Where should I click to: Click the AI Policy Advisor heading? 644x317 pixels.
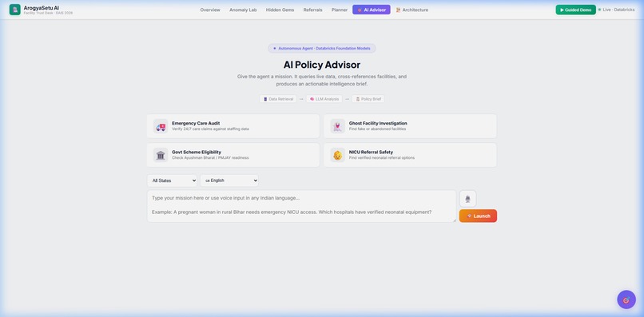point(321,65)
